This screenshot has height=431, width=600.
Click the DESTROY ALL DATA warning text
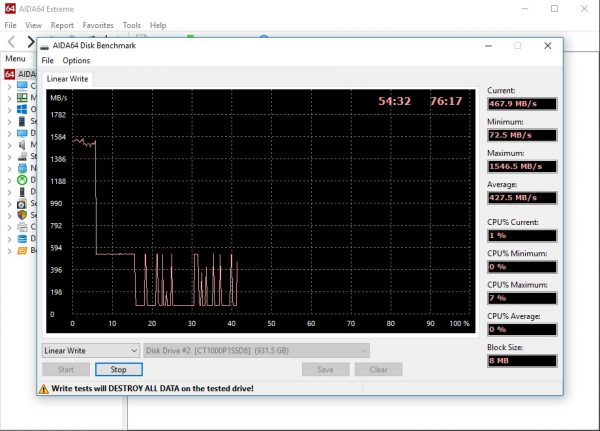pyautogui.click(x=152, y=389)
